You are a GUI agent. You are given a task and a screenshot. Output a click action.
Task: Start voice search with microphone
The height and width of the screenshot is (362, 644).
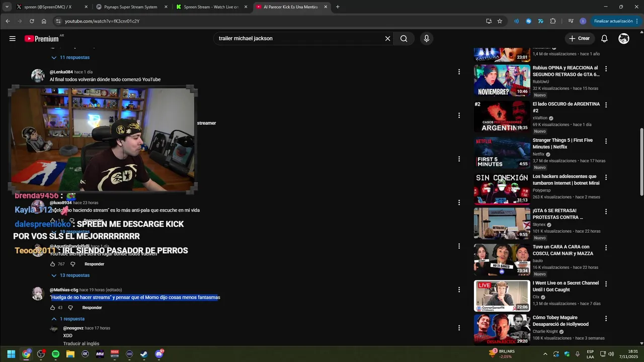426,39
